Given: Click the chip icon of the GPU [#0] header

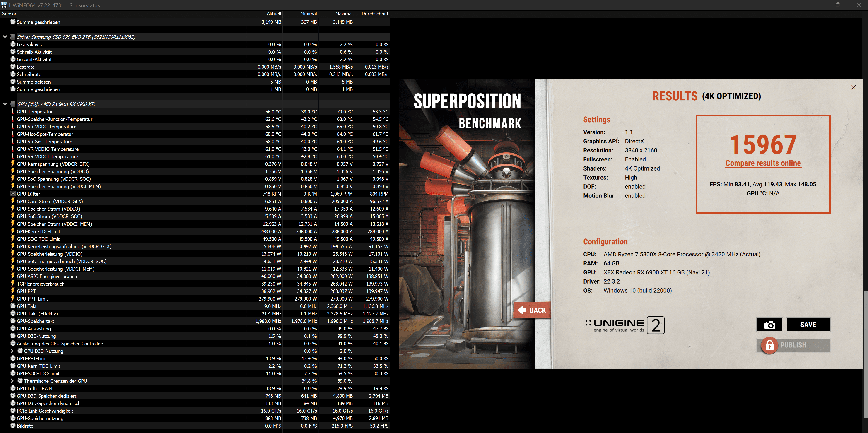Looking at the screenshot, I should (x=13, y=104).
